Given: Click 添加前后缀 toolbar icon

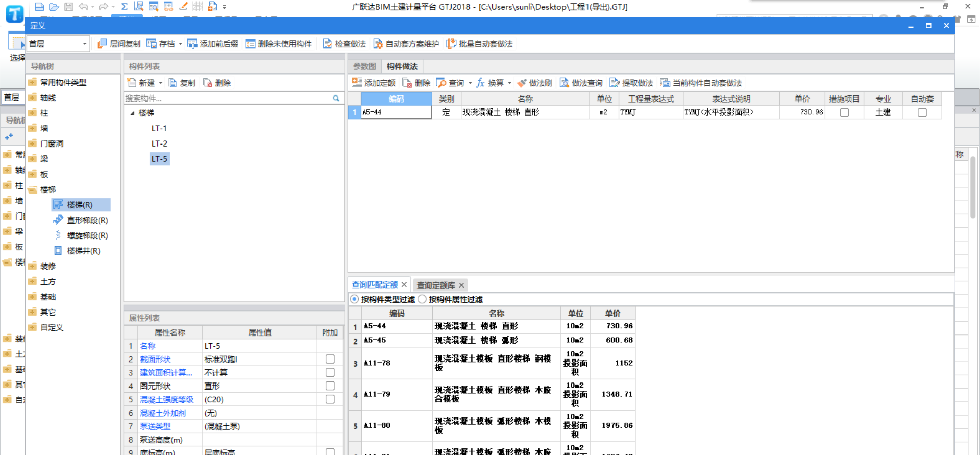Looking at the screenshot, I should click(x=192, y=44).
